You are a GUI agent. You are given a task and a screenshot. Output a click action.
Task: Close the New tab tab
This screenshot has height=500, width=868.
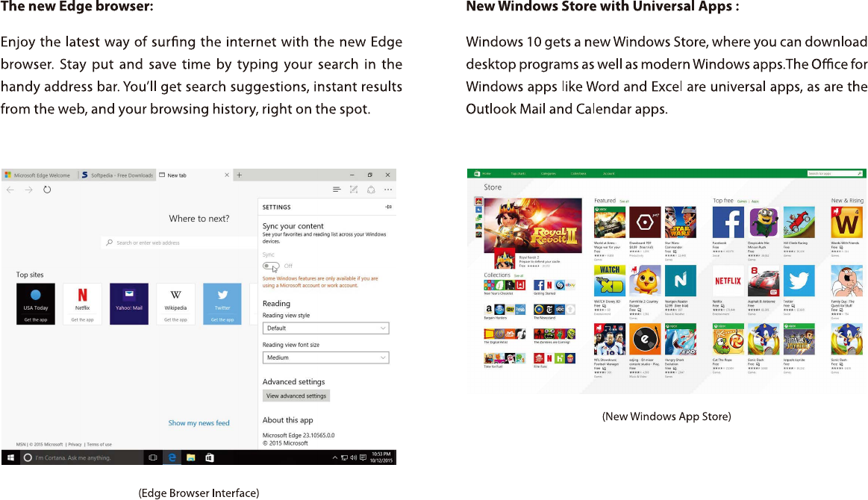pyautogui.click(x=226, y=175)
